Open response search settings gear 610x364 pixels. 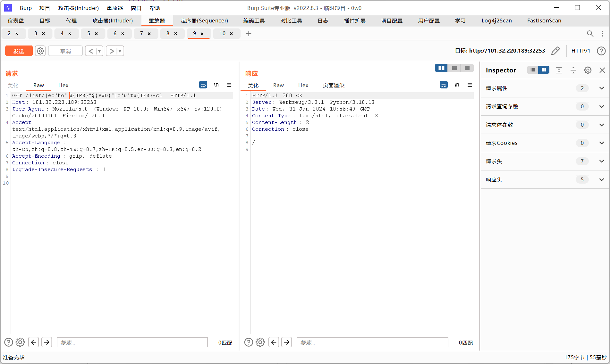260,342
